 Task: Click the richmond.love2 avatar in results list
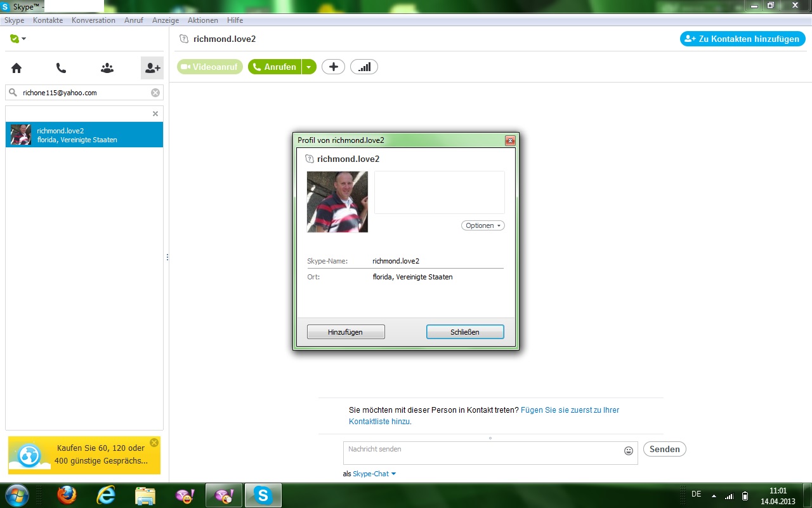pyautogui.click(x=21, y=135)
